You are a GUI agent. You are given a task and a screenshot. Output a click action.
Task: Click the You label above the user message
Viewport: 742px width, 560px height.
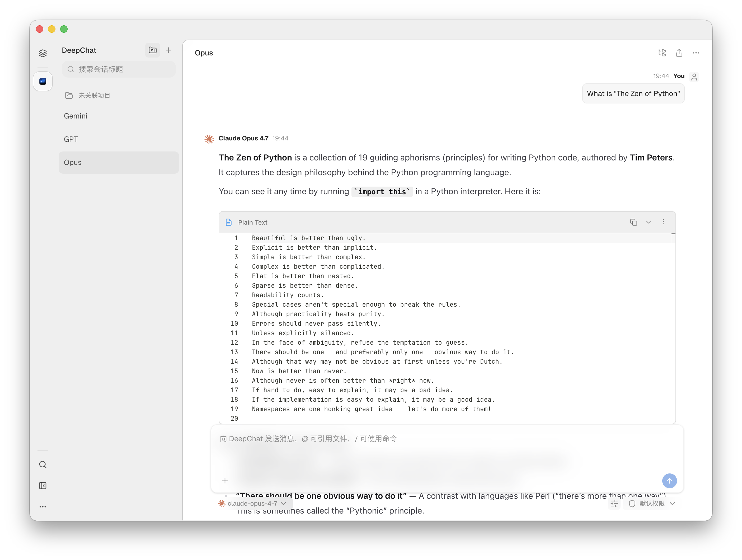[679, 76]
